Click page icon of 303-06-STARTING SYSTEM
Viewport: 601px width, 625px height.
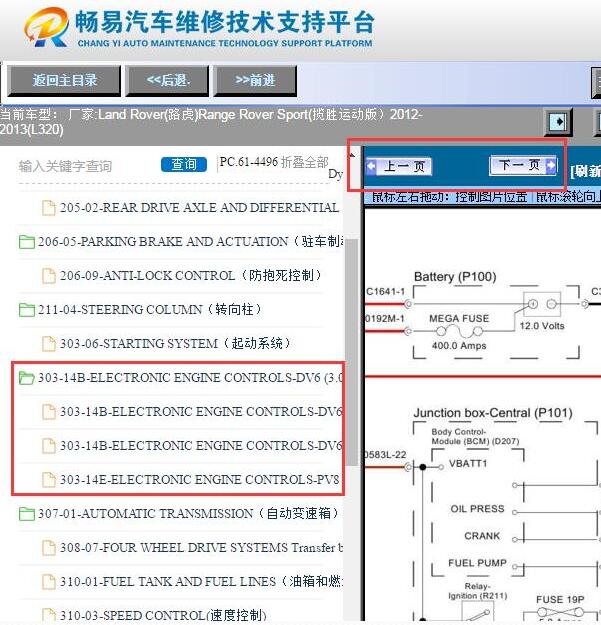click(x=49, y=344)
